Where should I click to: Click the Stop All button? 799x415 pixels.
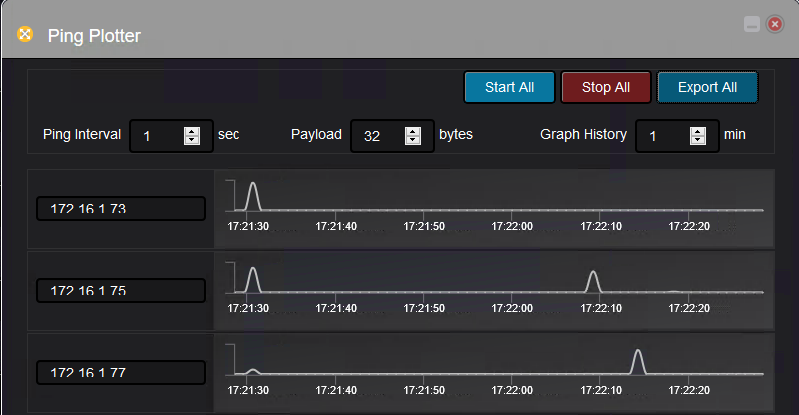coord(606,87)
